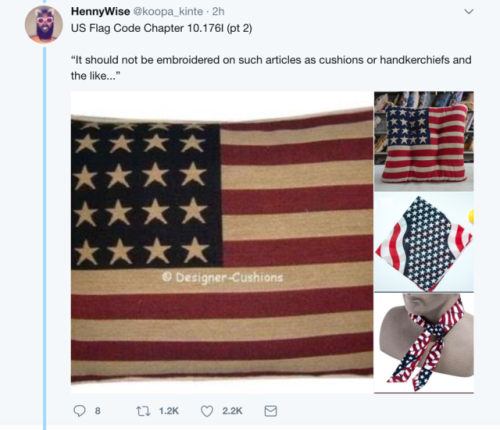Open the HennyWise display name link
The image size is (500, 430).
pos(100,11)
